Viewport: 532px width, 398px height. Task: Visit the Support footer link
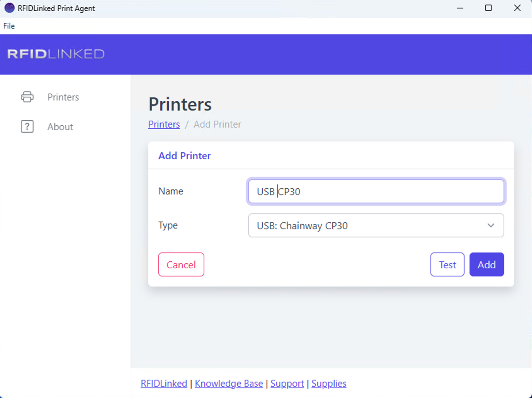click(287, 384)
